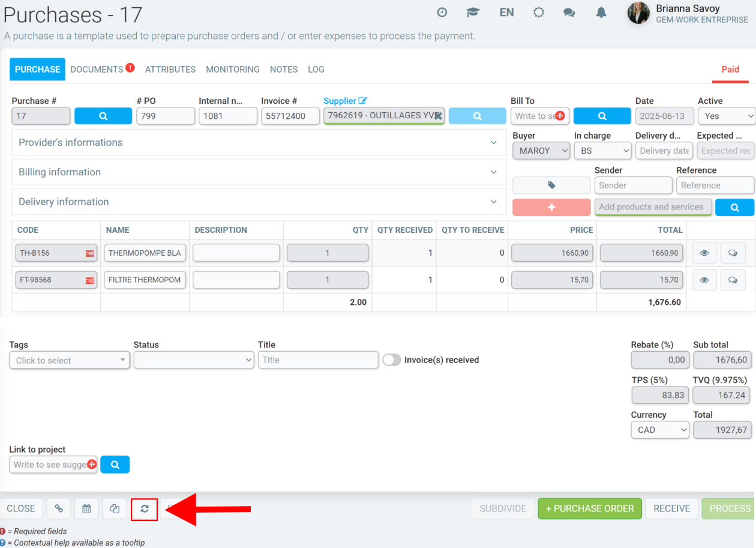Click the refresh arrows icon button
This screenshot has height=548, width=756.
click(x=145, y=509)
